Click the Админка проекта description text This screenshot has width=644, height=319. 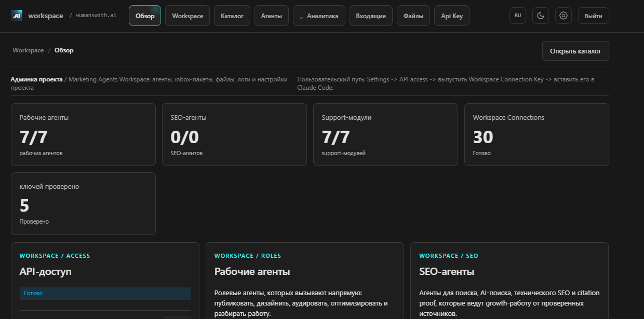pyautogui.click(x=149, y=84)
